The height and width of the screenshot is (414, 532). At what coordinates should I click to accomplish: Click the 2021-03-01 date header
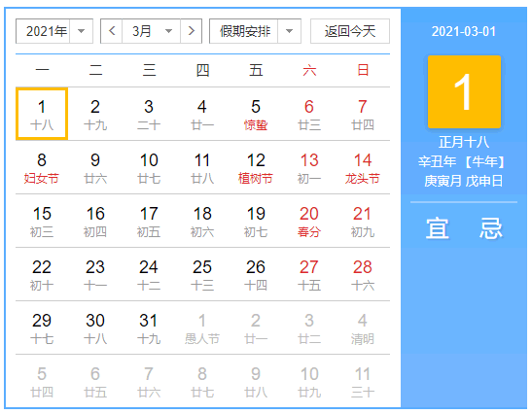tap(464, 31)
